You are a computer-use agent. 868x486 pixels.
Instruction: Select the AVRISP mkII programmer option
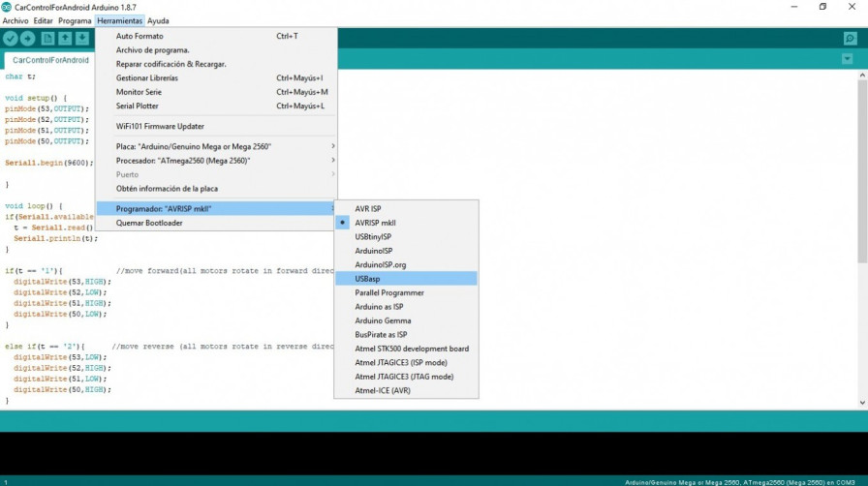pos(375,223)
